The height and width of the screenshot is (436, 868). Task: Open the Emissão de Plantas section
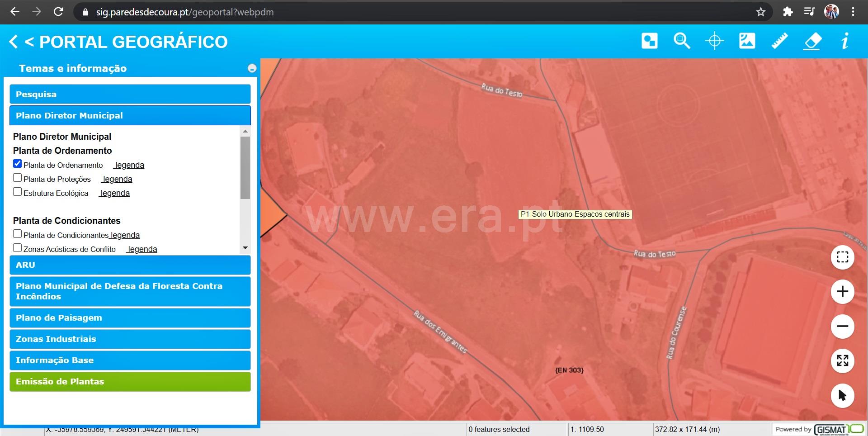(130, 382)
